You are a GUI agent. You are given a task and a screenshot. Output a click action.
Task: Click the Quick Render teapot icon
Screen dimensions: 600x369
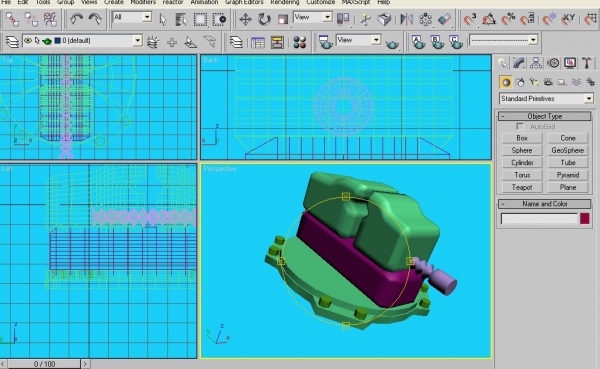[x=392, y=44]
